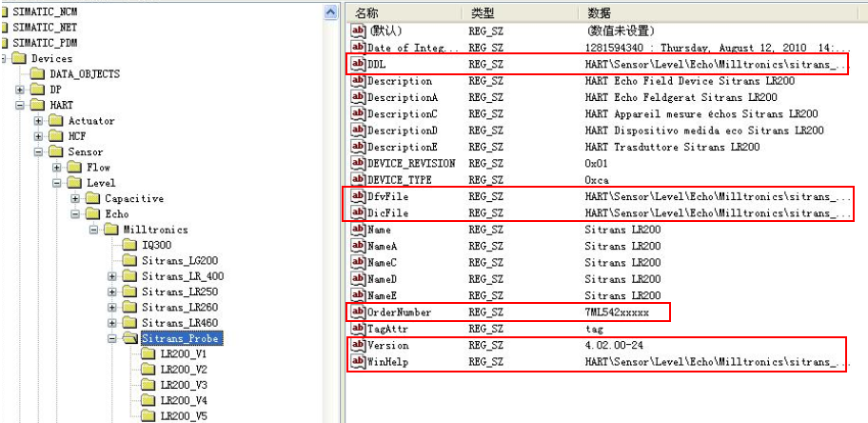Screen dimensions: 868x423
Task: Collapse the Sitrans_Probe node
Action: [111, 337]
